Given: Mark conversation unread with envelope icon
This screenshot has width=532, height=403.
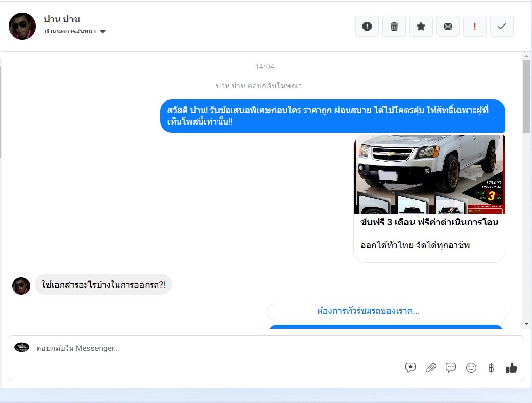Looking at the screenshot, I should (x=448, y=27).
